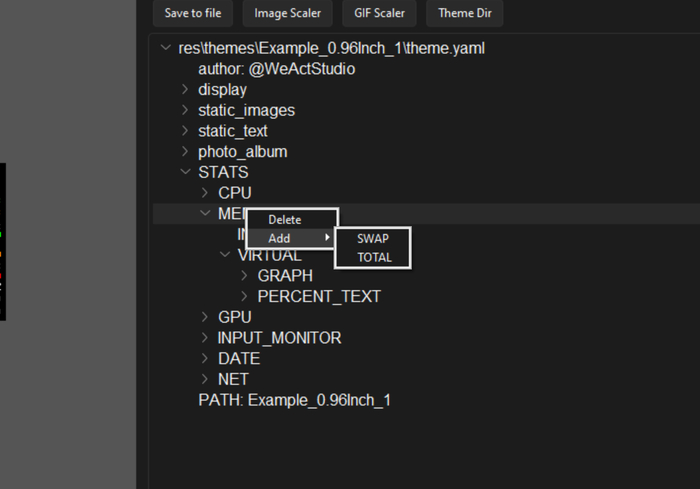Collapse the theme.yaml root node arrow
The width and height of the screenshot is (700, 489).
tap(165, 48)
